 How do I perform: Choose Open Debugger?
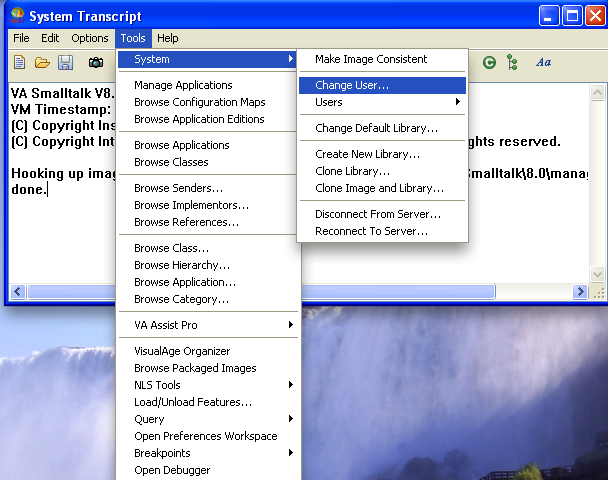point(208,470)
